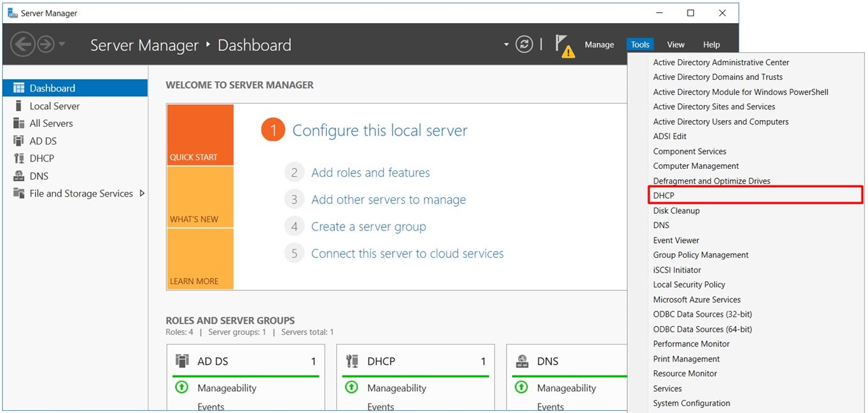Click DNS tile Manageability green status icon
868x413 pixels.
[521, 387]
